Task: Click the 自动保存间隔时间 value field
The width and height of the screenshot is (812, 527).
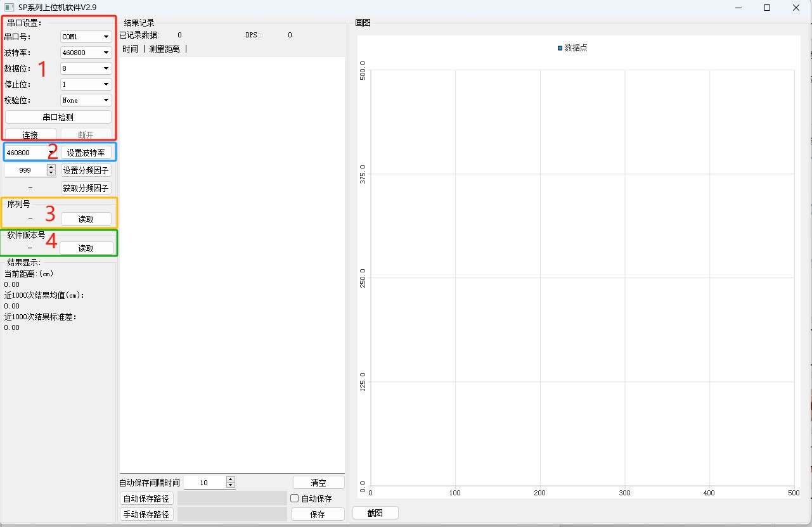Action: point(204,483)
